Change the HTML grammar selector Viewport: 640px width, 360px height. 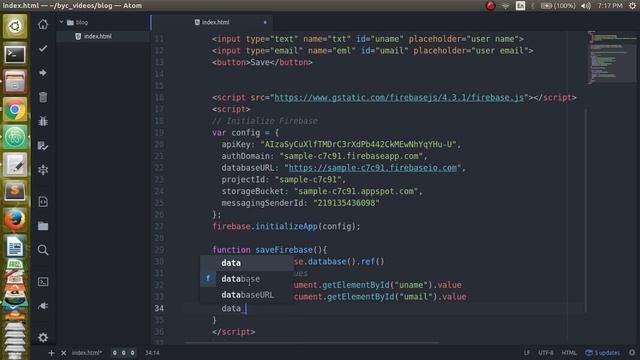(569, 353)
